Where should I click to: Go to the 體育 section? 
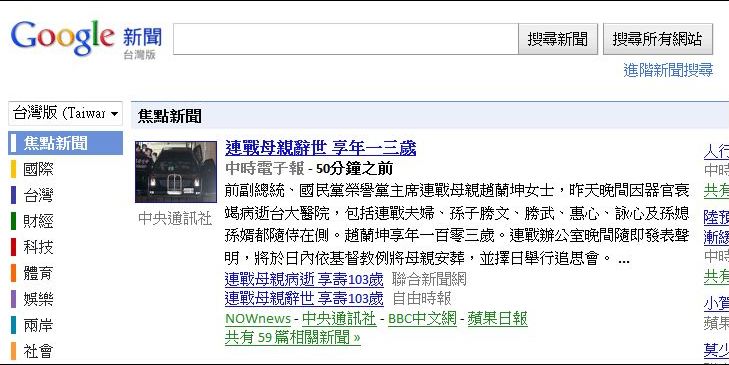(38, 273)
